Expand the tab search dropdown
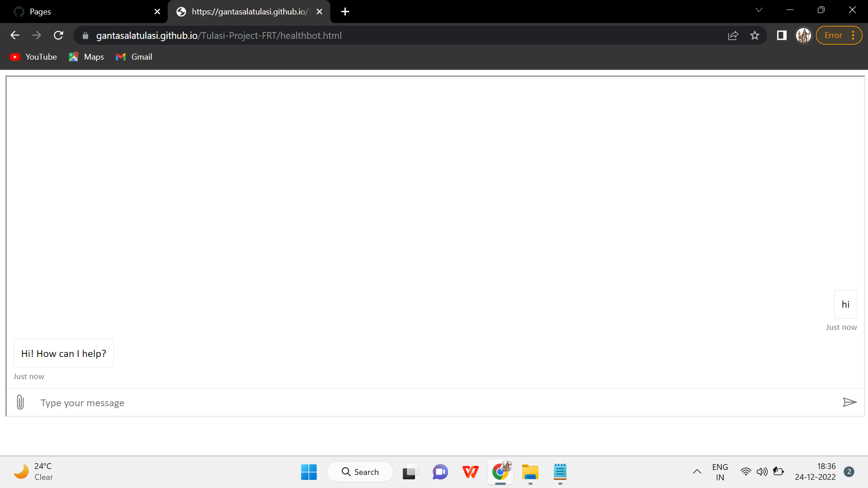The height and width of the screenshot is (488, 868). 759,10
